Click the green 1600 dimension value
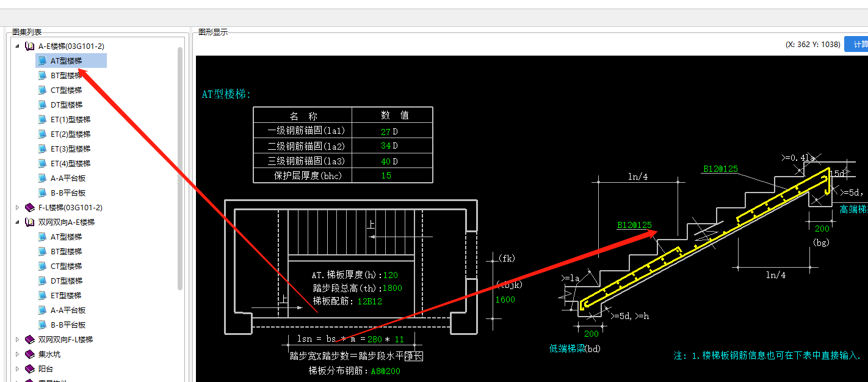 pos(505,299)
